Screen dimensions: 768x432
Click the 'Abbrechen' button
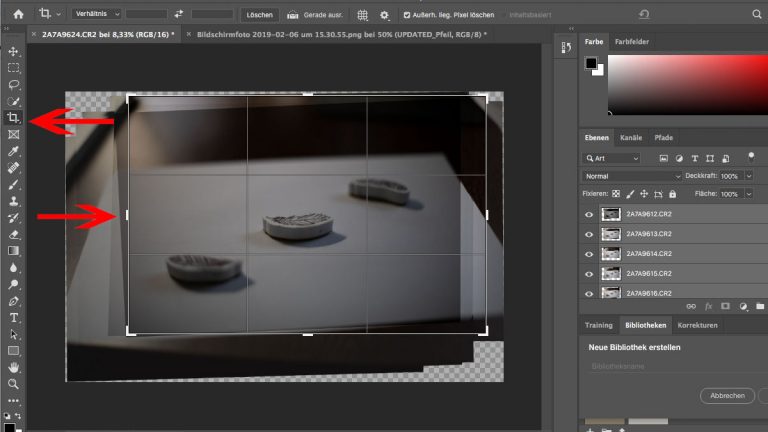tap(727, 396)
